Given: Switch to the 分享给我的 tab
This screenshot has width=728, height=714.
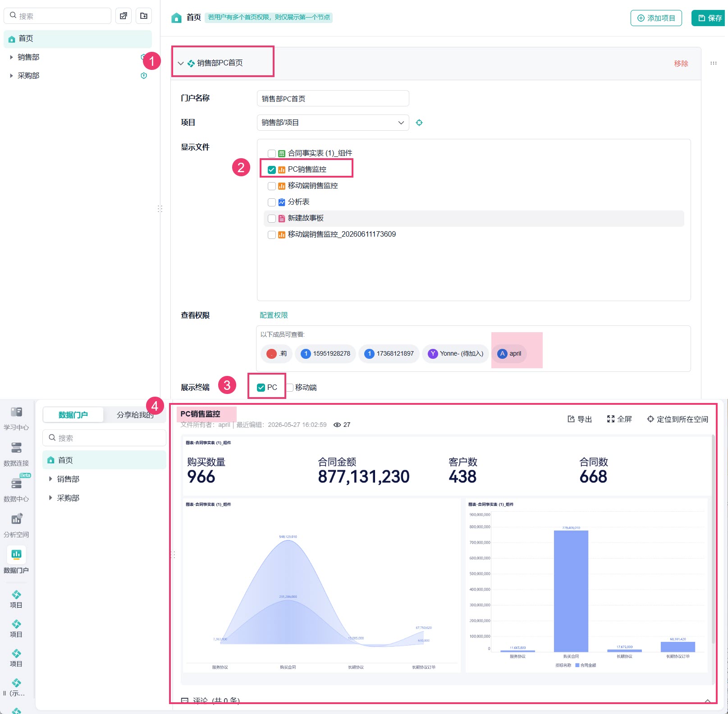Looking at the screenshot, I should click(x=135, y=415).
